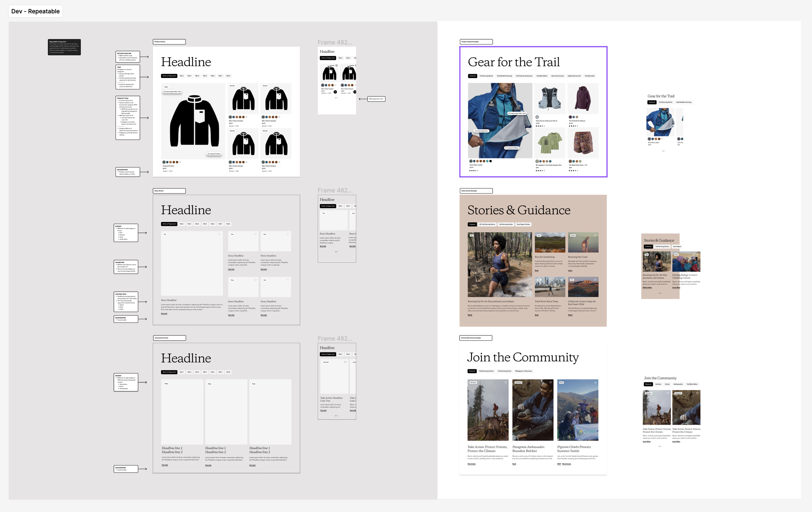This screenshot has height=512, width=812.
Task: Favorite the Run for Something story card
Action: (x=562, y=235)
